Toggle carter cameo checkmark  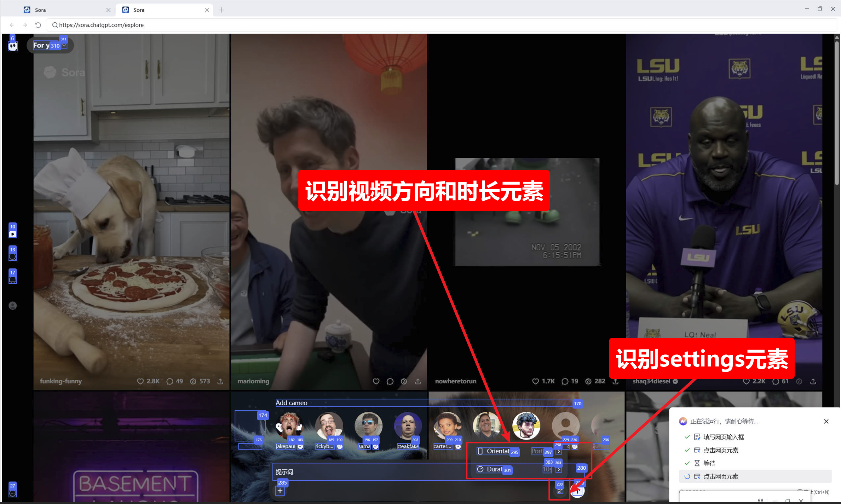(458, 446)
